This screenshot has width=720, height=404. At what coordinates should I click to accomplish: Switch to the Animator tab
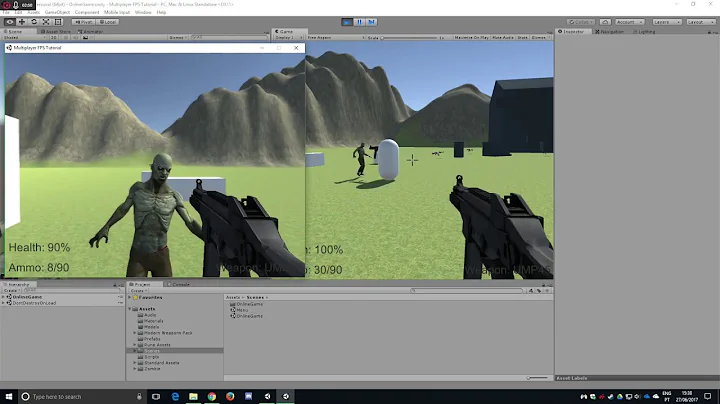click(90, 32)
